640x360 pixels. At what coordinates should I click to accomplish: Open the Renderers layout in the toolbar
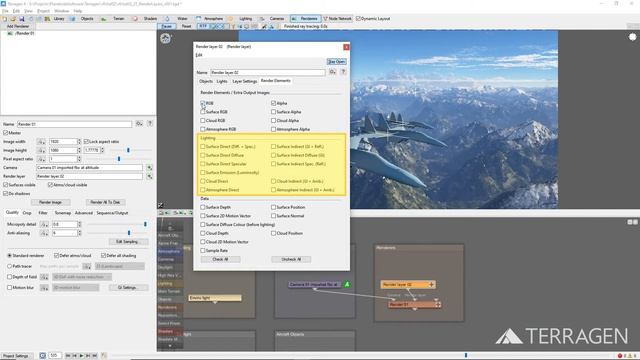[305, 19]
